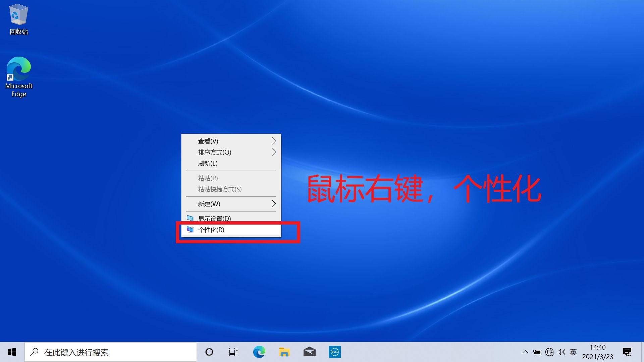644x362 pixels.
Task: Launch File Explorer from the taskbar
Action: coord(284,352)
